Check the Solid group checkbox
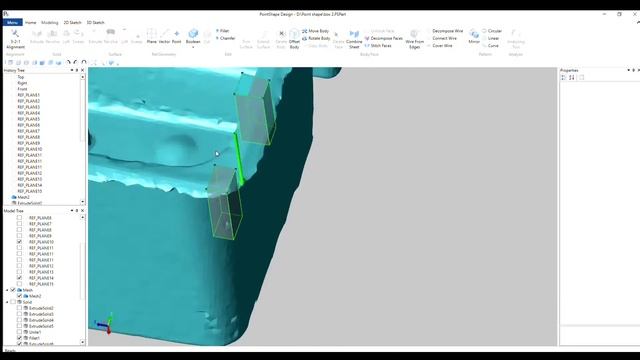The height and width of the screenshot is (360, 640). coord(13,302)
